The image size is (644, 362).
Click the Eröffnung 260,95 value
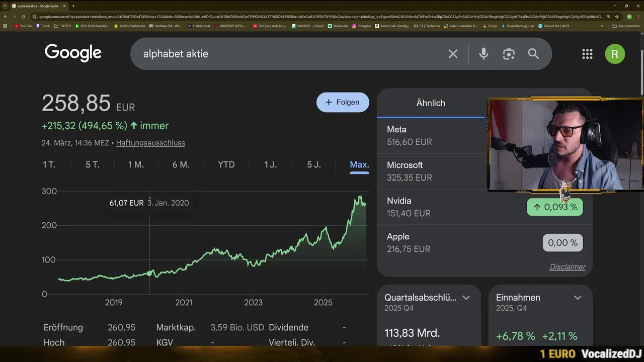(x=121, y=327)
